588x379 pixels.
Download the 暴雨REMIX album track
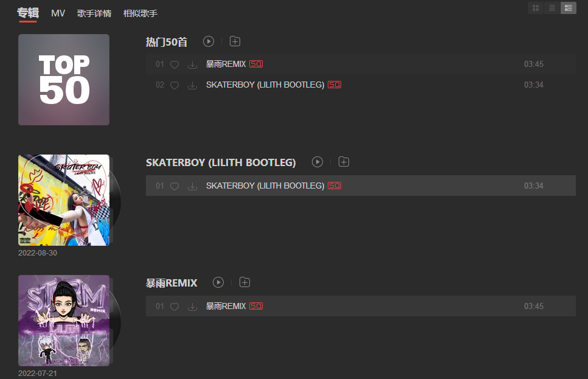[x=192, y=307]
